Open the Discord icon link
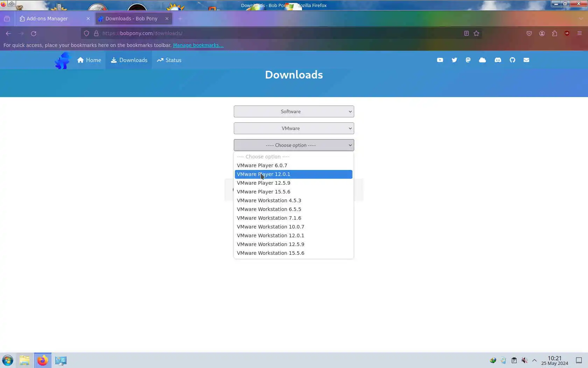This screenshot has height=368, width=588. 498,60
